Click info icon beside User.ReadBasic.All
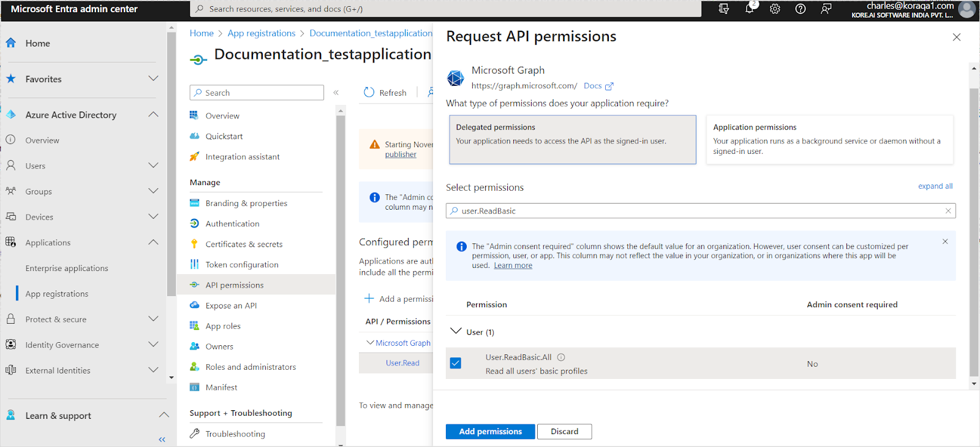This screenshot has width=980, height=447. click(561, 357)
